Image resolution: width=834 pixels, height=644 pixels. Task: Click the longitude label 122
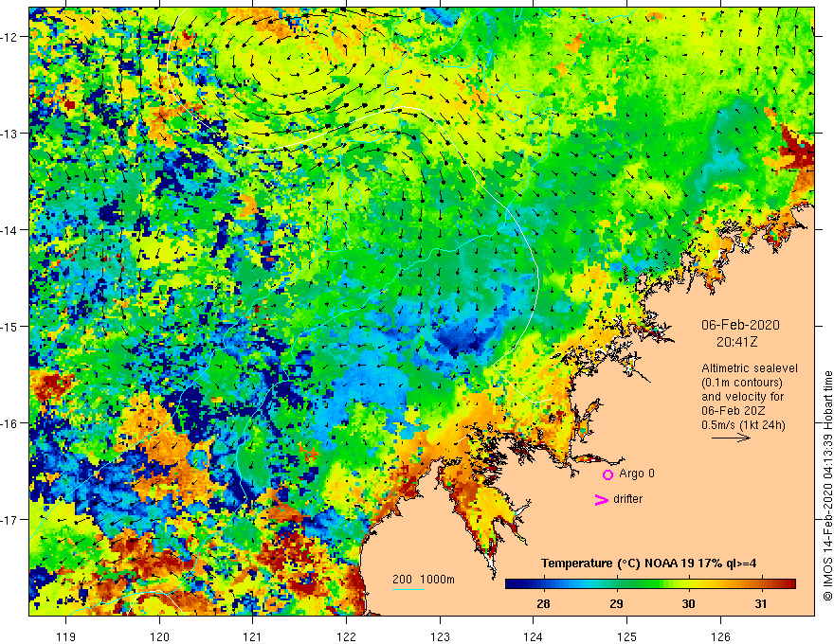pyautogui.click(x=346, y=636)
